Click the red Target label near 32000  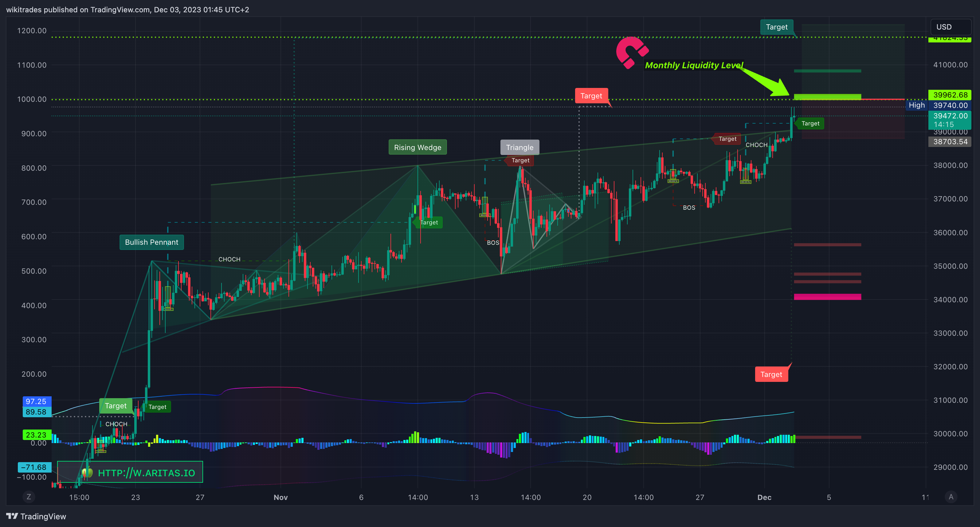(x=771, y=374)
